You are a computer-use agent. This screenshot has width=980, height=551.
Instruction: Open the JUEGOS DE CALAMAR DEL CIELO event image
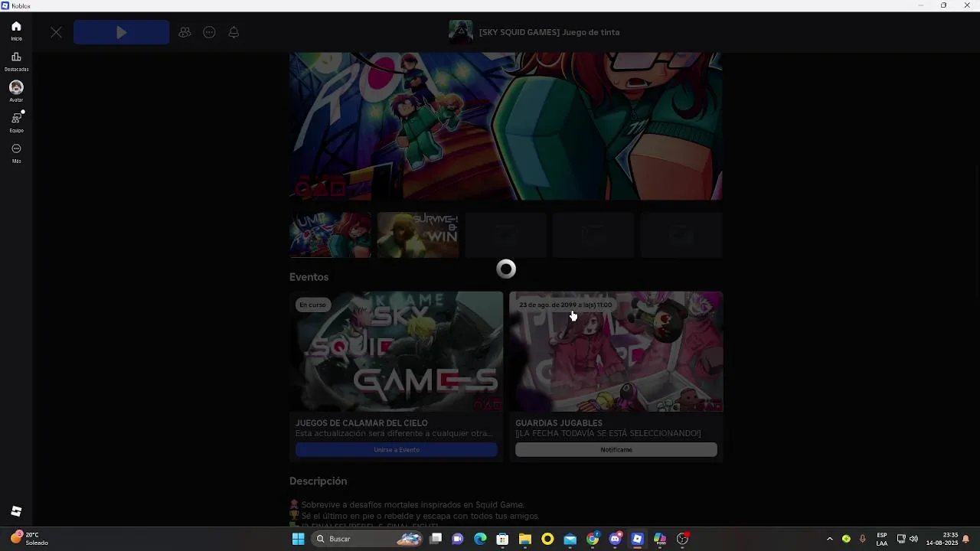(x=396, y=351)
